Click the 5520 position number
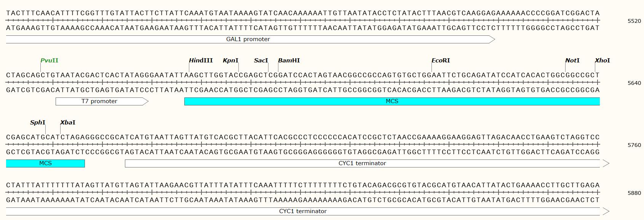This screenshot has height=220, width=644. [x=634, y=21]
